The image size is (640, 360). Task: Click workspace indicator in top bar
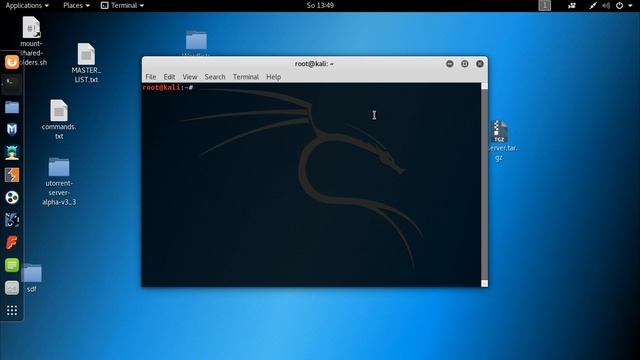pyautogui.click(x=544, y=5)
